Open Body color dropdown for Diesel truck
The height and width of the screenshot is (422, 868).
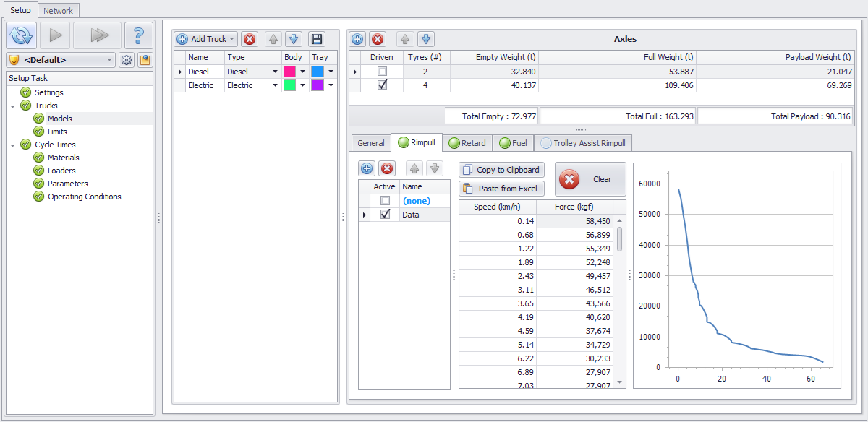302,72
